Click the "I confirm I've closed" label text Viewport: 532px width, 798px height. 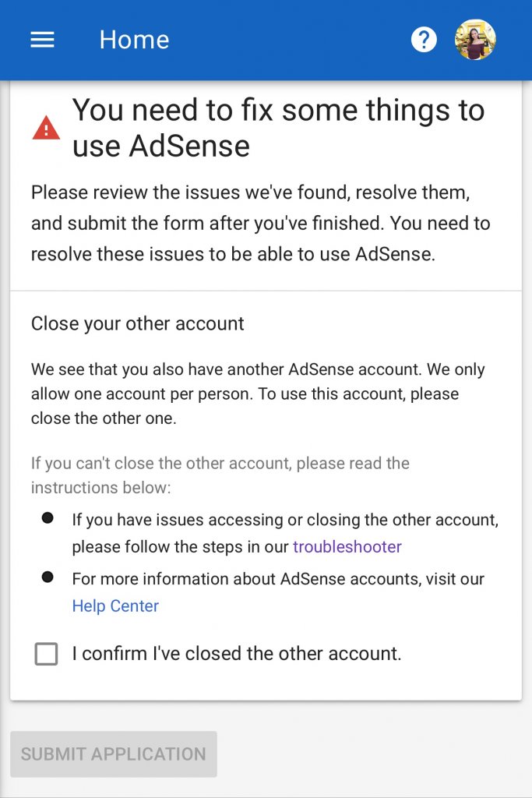(237, 654)
